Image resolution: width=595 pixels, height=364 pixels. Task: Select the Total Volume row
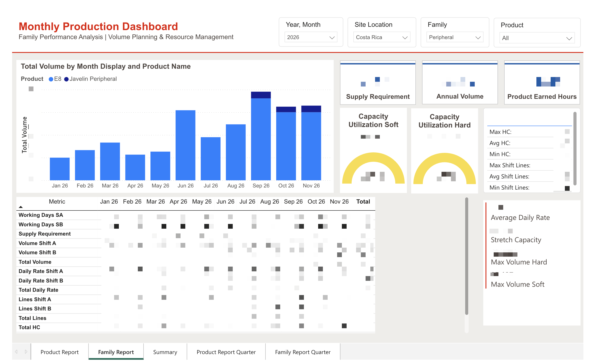coord(195,262)
